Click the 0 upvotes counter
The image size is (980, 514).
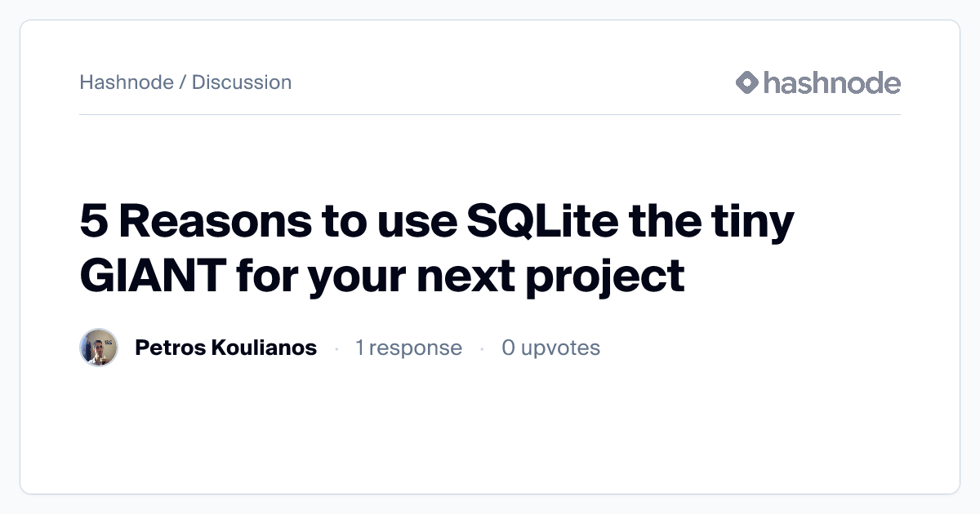click(550, 348)
